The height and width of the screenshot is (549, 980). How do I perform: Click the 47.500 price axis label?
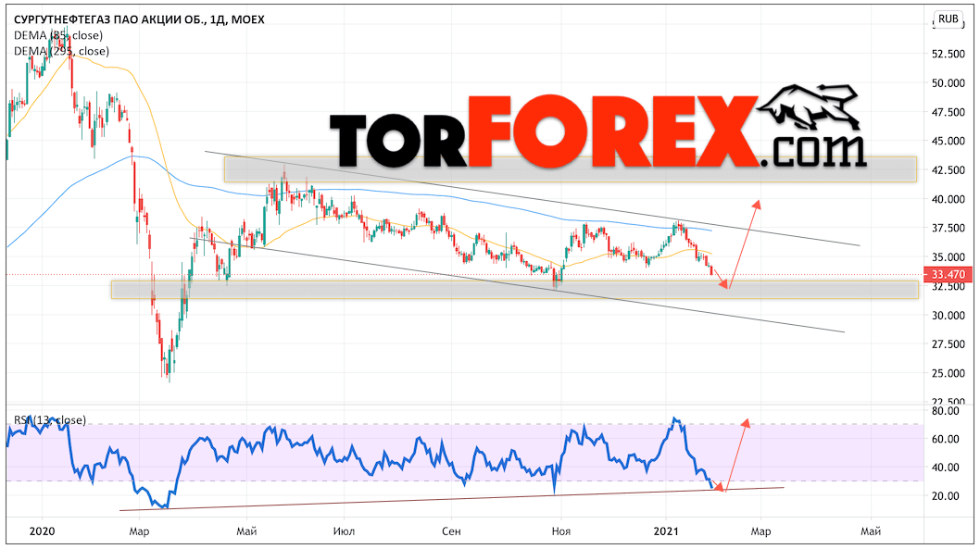coord(949,112)
